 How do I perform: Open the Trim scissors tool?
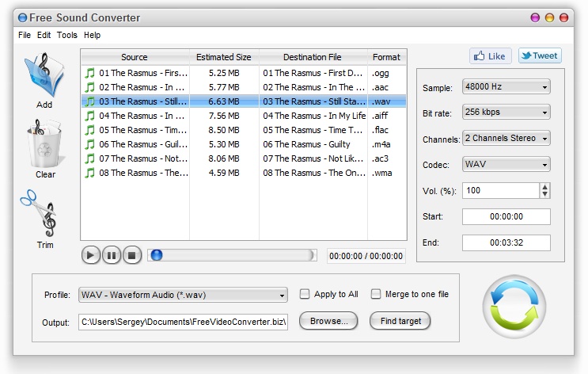click(x=39, y=213)
